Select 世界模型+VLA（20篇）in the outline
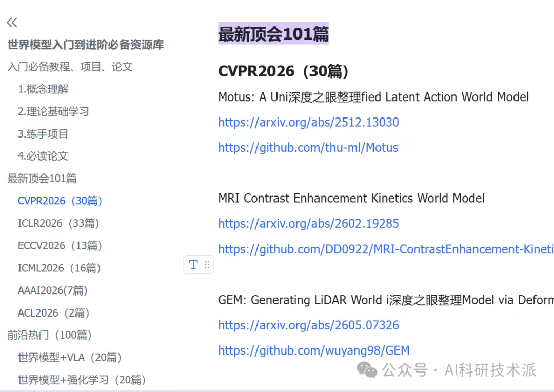 70,357
